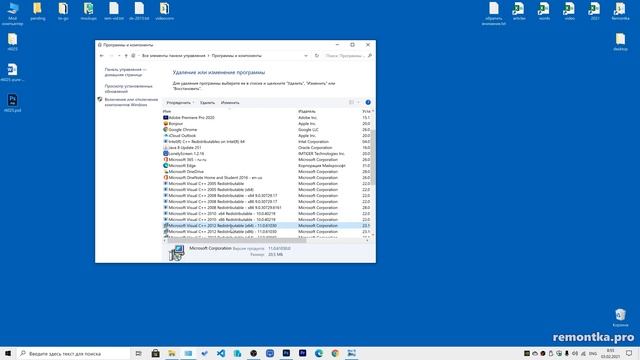Open Premiere Pro from taskbar
This screenshot has height=360, width=640.
pos(302,353)
